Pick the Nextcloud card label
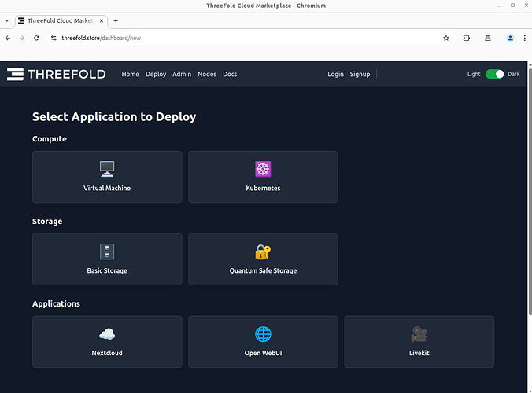Viewport: 532px width, 393px height. coord(107,353)
